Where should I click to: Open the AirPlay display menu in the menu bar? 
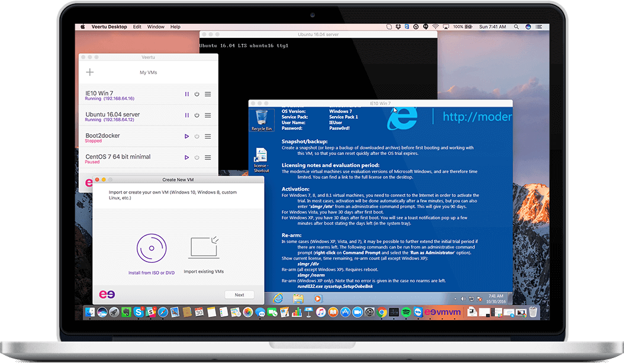[446, 27]
